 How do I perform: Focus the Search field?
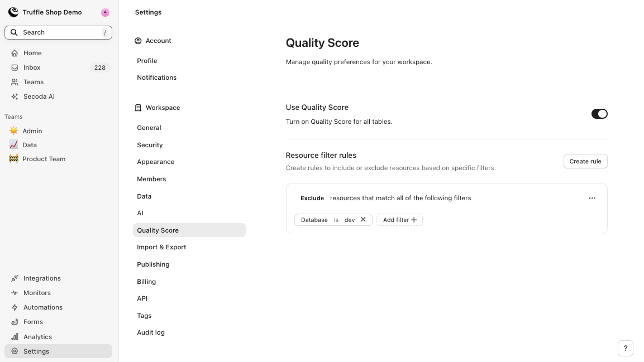pyautogui.click(x=58, y=32)
